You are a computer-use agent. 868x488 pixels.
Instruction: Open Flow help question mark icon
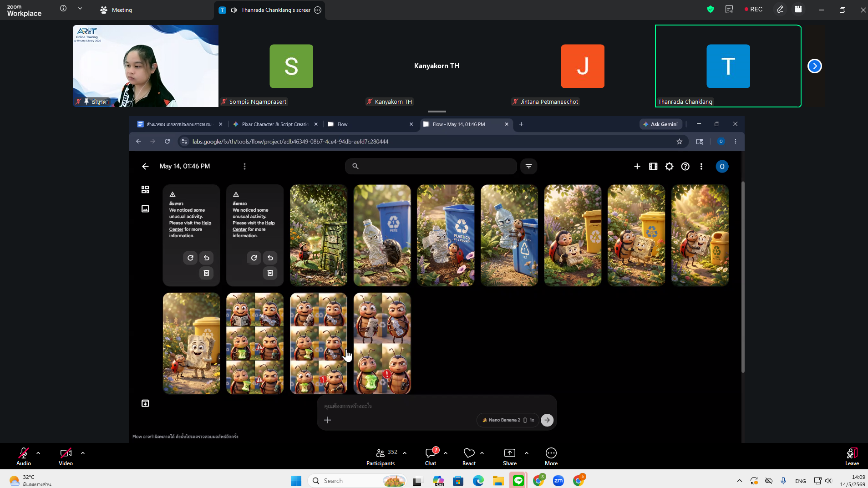(x=685, y=167)
